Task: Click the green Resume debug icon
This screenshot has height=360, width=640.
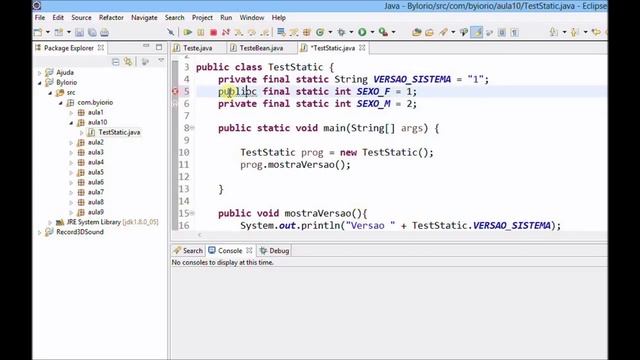Action: click(x=188, y=32)
